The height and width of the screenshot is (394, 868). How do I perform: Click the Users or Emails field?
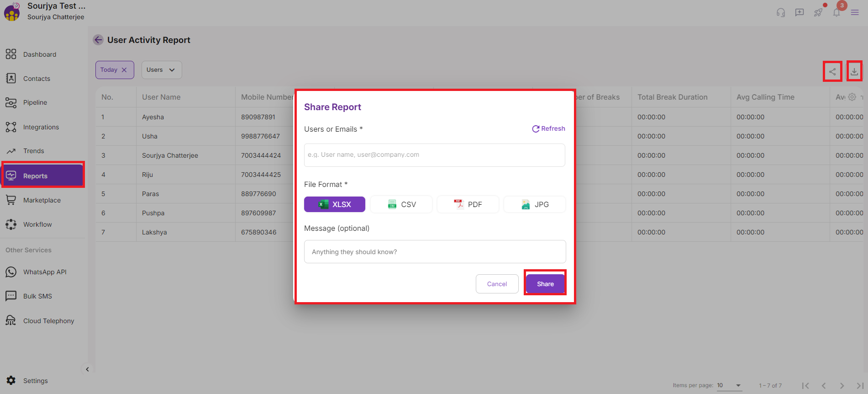click(x=434, y=155)
